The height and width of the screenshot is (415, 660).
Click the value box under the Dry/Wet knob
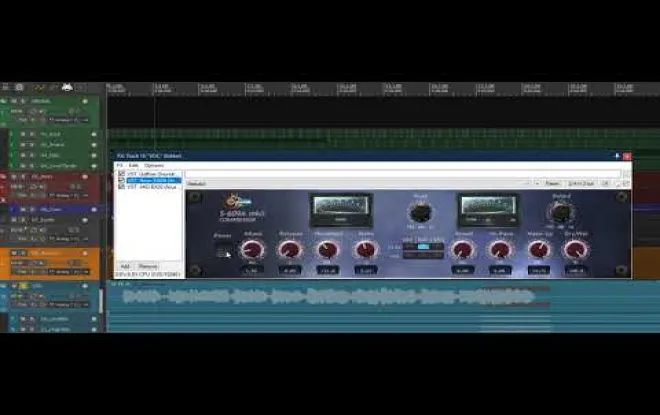coord(575,270)
